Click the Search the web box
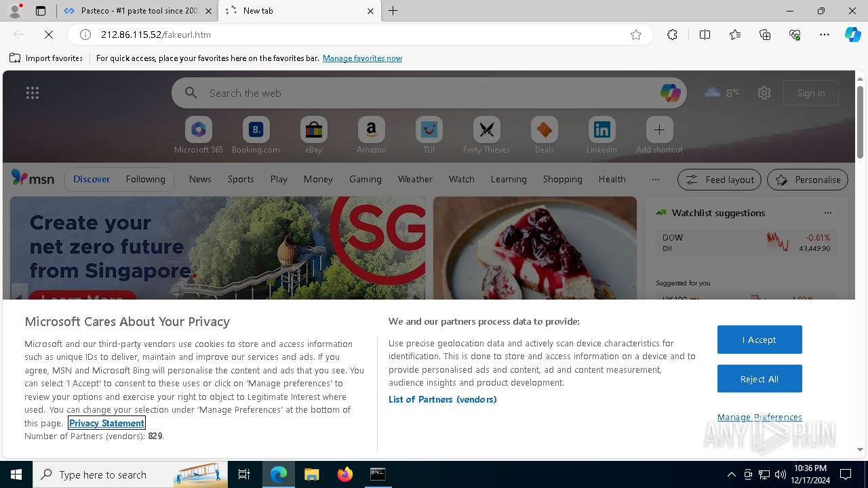868x488 pixels. click(427, 93)
